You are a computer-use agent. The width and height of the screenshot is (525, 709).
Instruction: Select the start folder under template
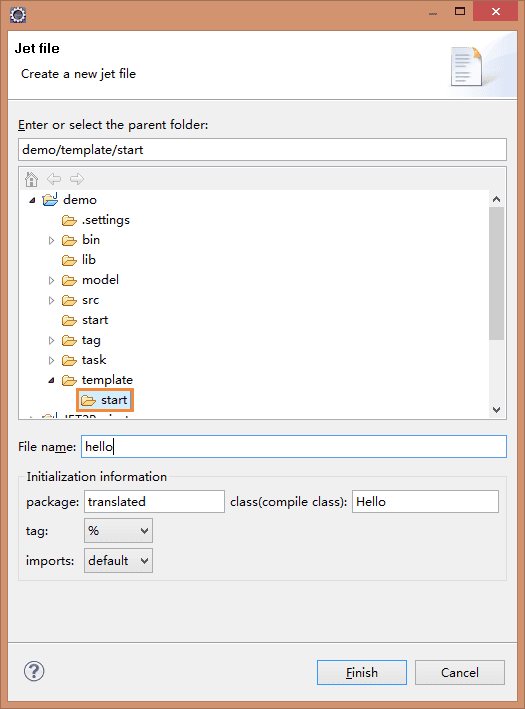[x=105, y=400]
